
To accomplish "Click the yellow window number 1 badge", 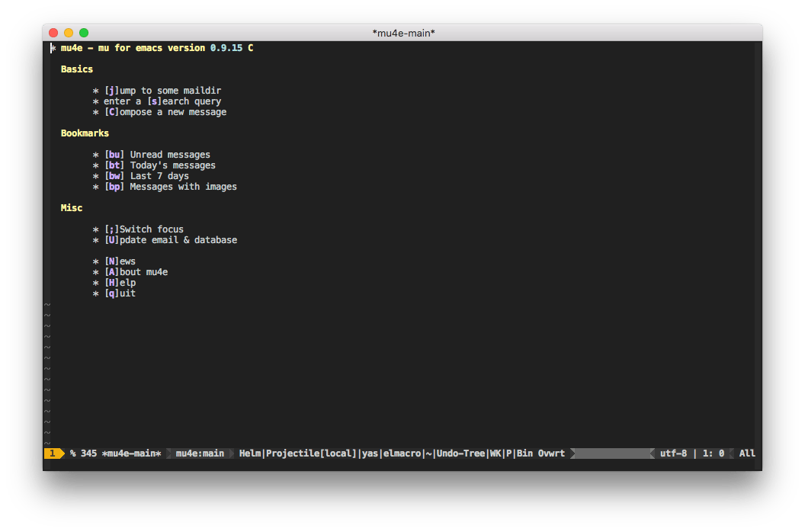I will tap(53, 453).
